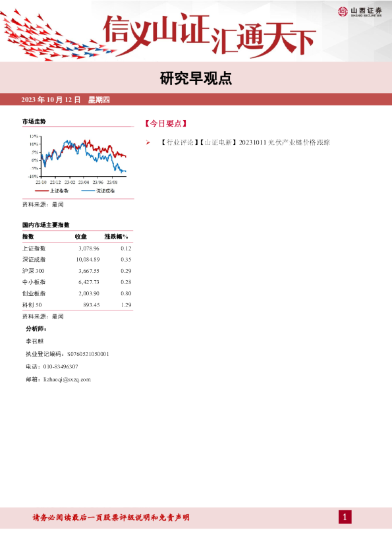This screenshot has width=392, height=555.
Task: Click the market trend line chart
Action: [x=77, y=160]
